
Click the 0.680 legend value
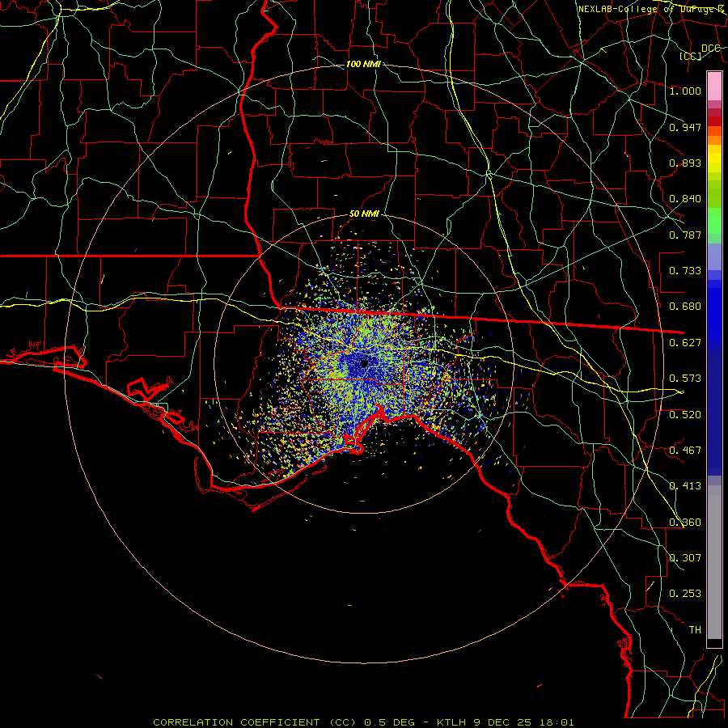(x=685, y=307)
